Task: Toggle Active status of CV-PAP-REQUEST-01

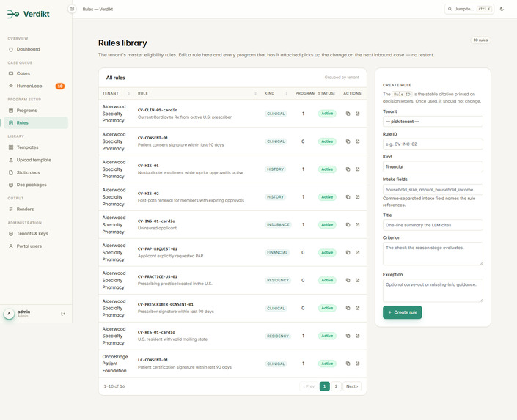Action: point(327,253)
